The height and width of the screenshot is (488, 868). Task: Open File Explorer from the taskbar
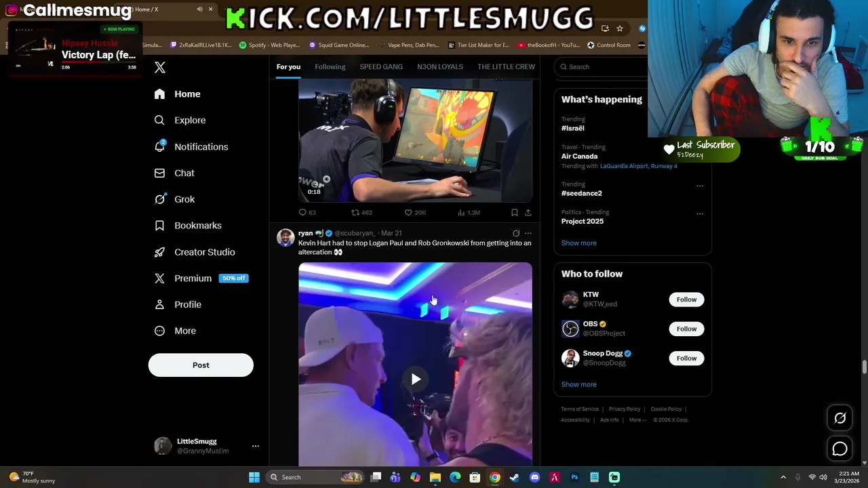(x=435, y=477)
